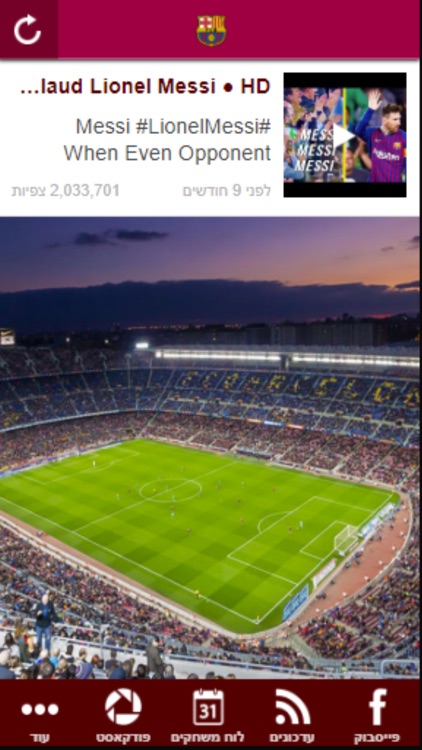Tap the podcast aperture icon
This screenshot has height=750, width=422.
tap(123, 707)
